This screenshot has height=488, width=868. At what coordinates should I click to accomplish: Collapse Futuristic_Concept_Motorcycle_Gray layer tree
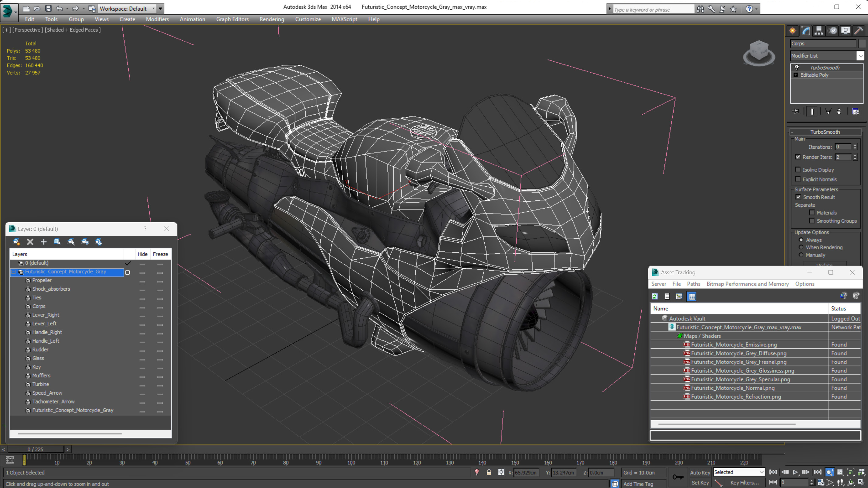click(x=14, y=272)
